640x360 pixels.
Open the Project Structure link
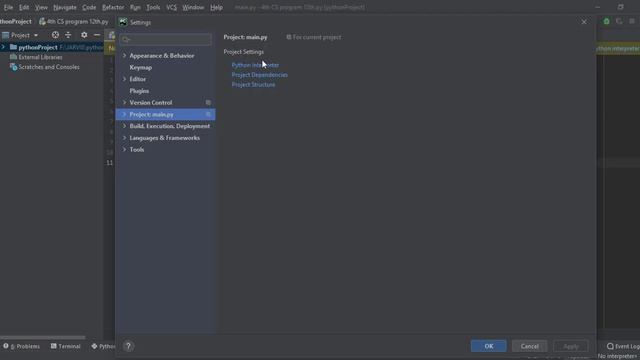tap(253, 84)
